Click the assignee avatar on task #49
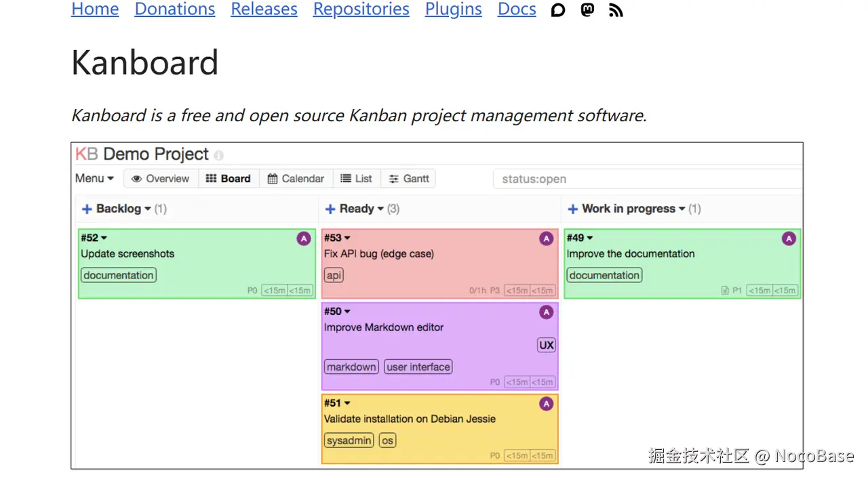 pyautogui.click(x=789, y=238)
